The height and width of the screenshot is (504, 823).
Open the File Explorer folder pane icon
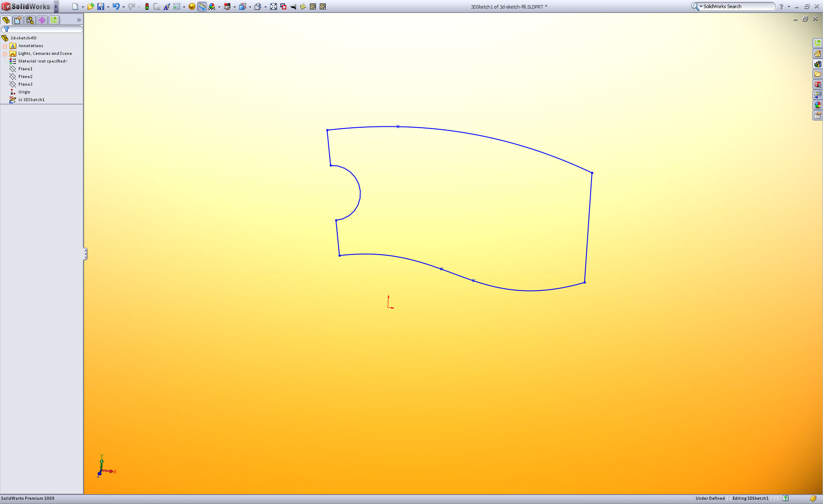pos(817,74)
